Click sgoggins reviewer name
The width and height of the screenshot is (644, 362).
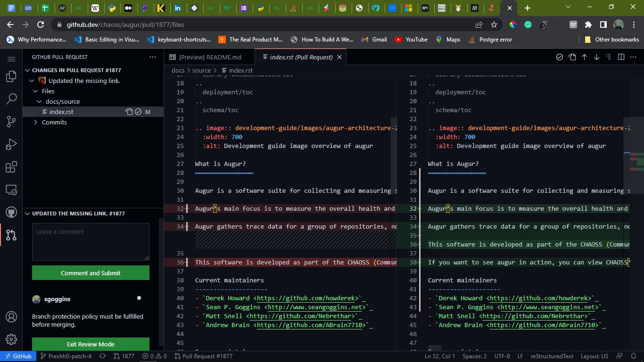[x=57, y=299]
